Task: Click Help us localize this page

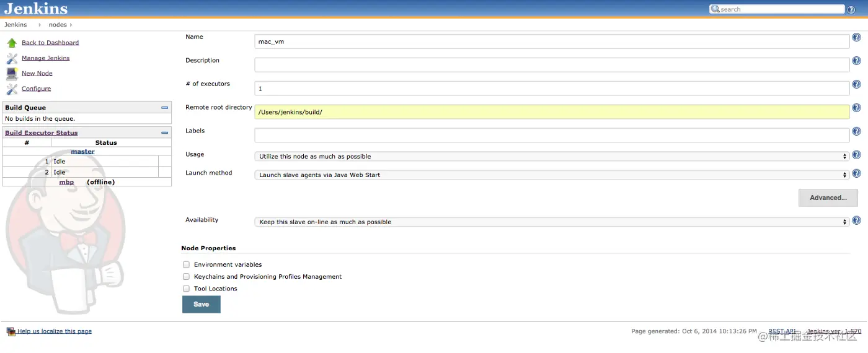Action: [x=55, y=331]
